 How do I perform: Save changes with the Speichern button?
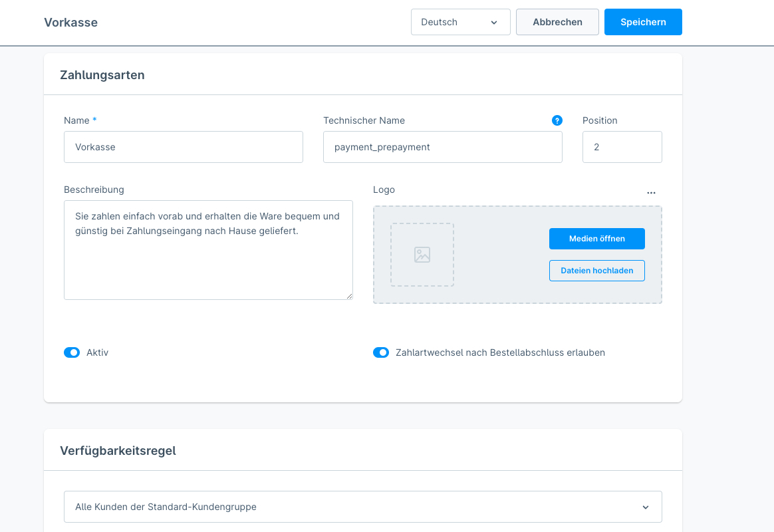(643, 22)
